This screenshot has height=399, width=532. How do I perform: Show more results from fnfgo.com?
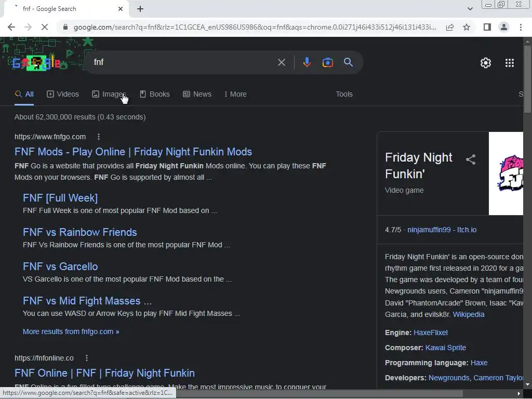tap(71, 331)
